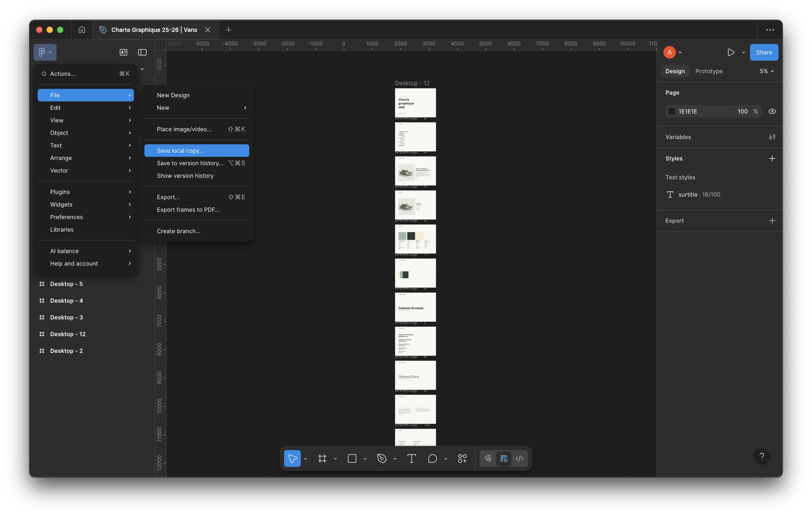Select the Pen tool

pos(382,458)
